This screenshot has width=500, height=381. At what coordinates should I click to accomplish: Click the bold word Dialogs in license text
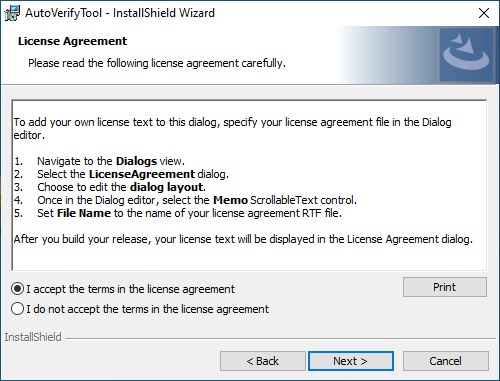tap(136, 161)
